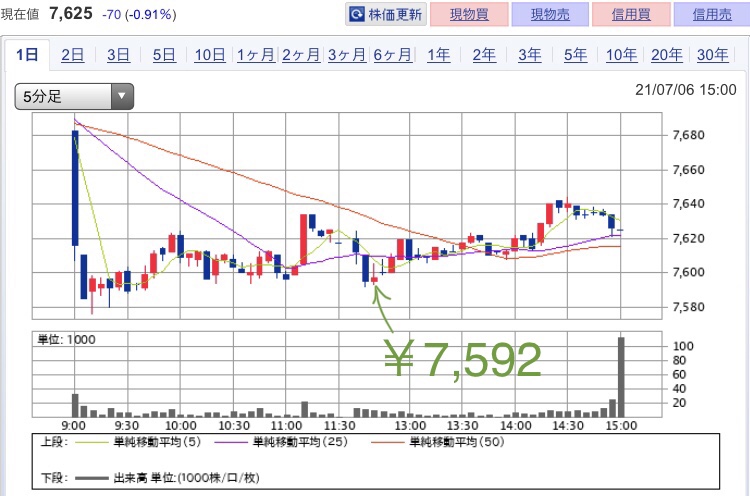Open 現物売 spot sell order
The height and width of the screenshot is (496, 750).
[550, 14]
